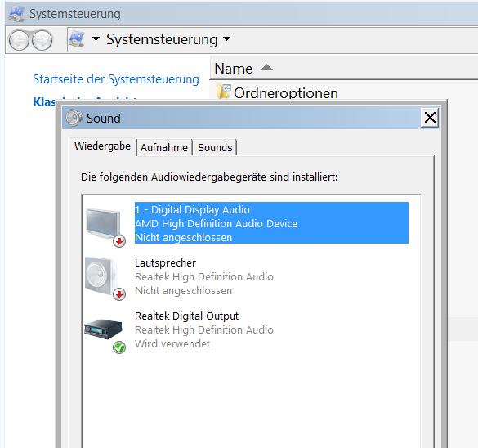The height and width of the screenshot is (448, 478).
Task: Open dropdown arrow before Systemsteuerung in address bar
Action: click(96, 38)
